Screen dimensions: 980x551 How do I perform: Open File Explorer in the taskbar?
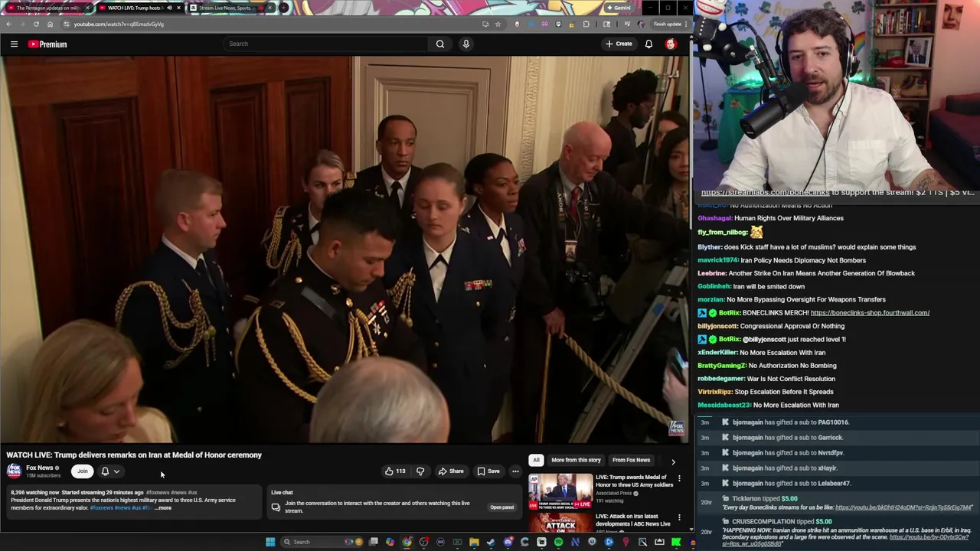(x=474, y=542)
